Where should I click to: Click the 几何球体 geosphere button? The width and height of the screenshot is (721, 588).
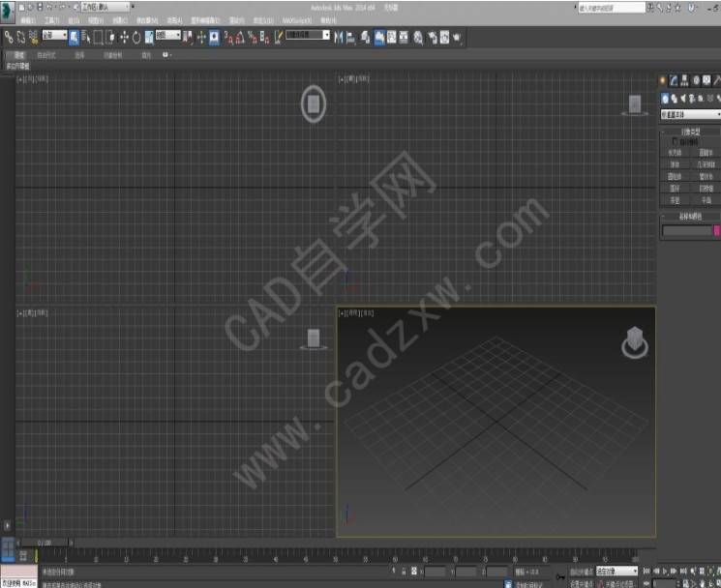pos(706,164)
